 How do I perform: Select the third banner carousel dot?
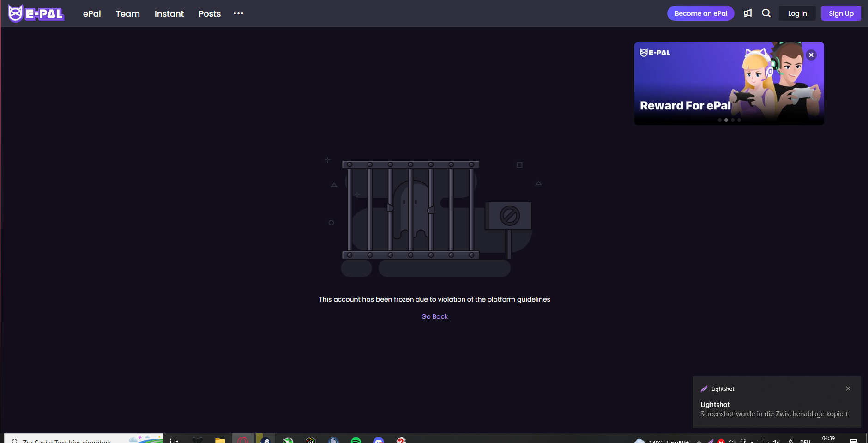click(733, 120)
